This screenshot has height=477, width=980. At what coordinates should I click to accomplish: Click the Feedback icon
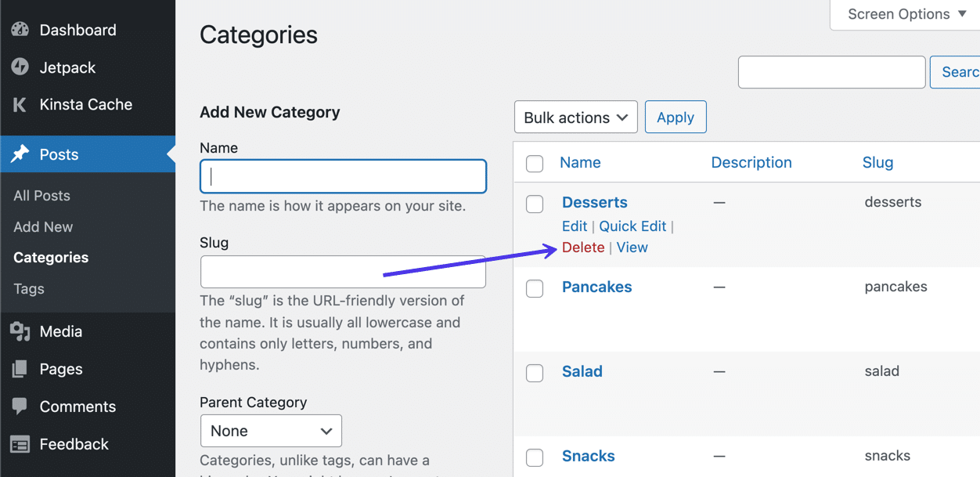click(x=18, y=444)
